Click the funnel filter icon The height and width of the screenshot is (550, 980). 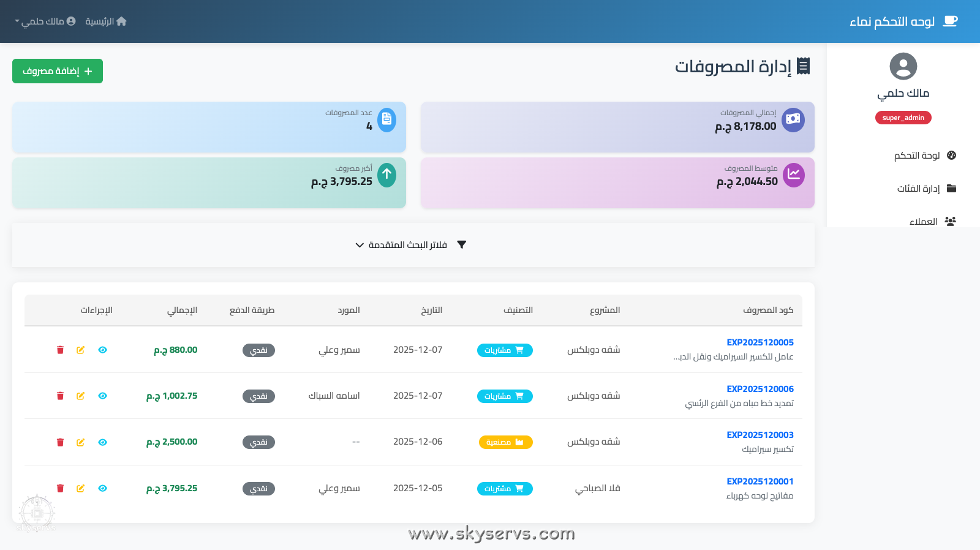tap(462, 245)
